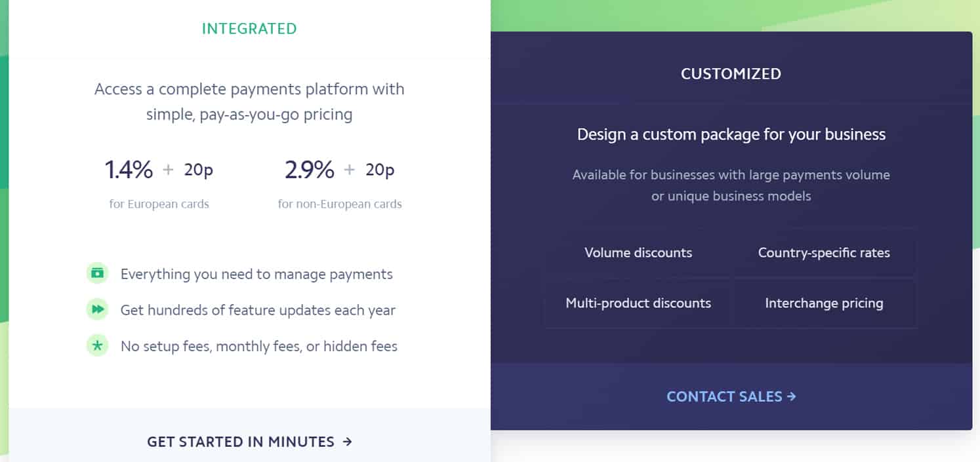Click the Volume discounts box
980x462 pixels.
(638, 252)
